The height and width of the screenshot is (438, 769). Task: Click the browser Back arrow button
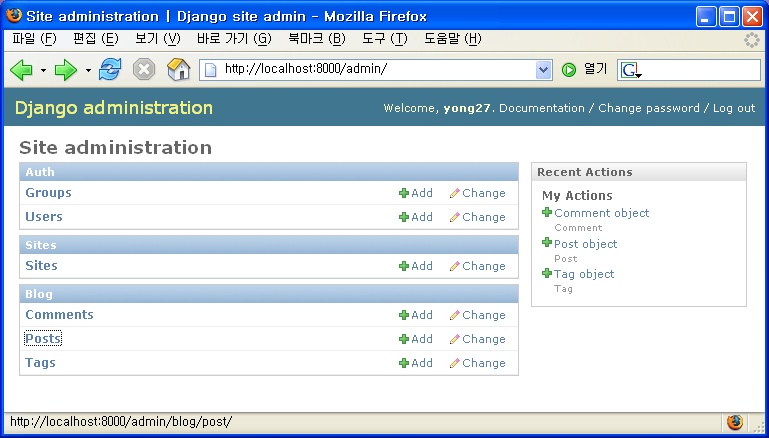pyautogui.click(x=21, y=69)
